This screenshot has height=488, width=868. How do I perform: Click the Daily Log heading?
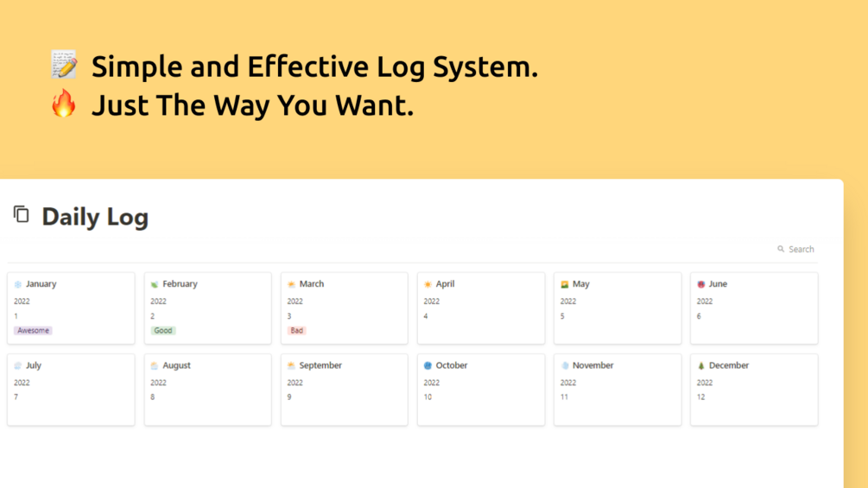[x=95, y=216]
